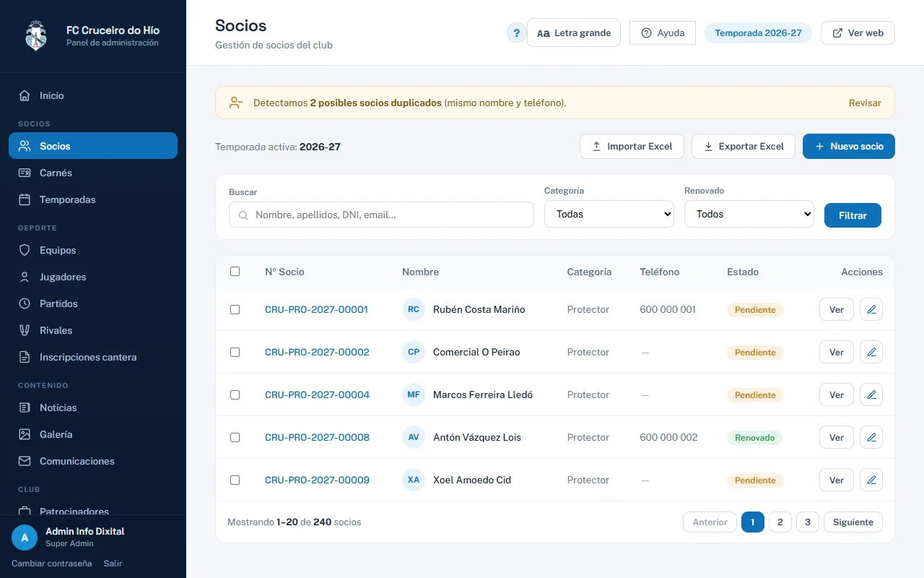This screenshot has width=924, height=578.
Task: Click the Ayuda button
Action: tap(663, 33)
